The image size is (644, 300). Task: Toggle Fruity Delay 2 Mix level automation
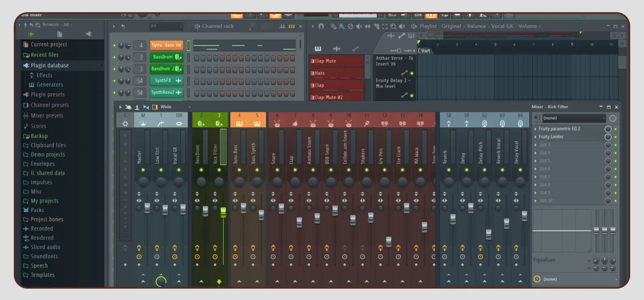[x=412, y=96]
